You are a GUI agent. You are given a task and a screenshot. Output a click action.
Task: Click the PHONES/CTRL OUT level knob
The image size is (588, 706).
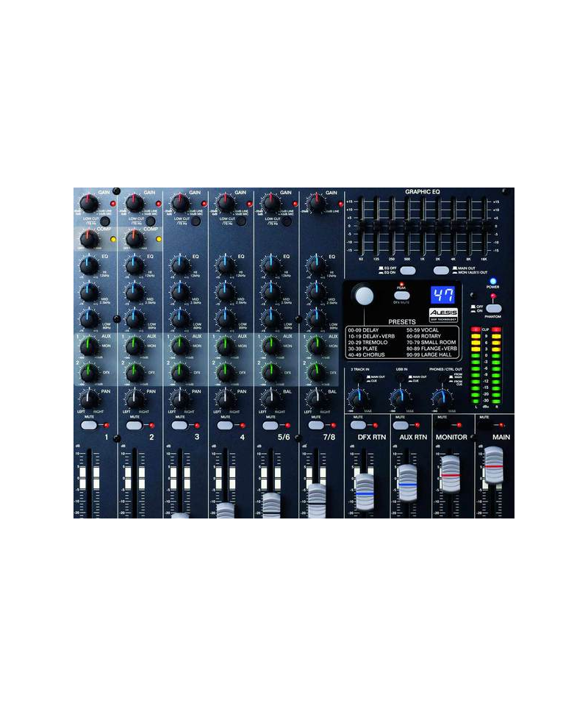point(440,397)
